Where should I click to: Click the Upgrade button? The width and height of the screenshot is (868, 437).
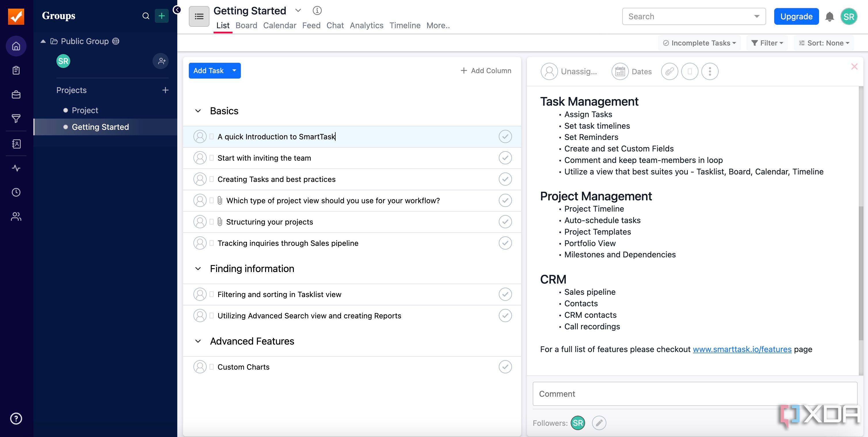point(797,17)
